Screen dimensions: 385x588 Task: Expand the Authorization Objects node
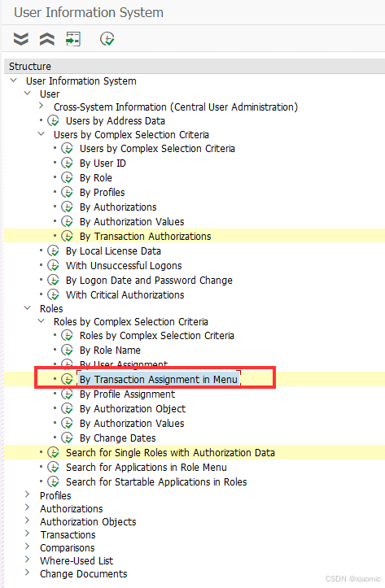click(28, 520)
